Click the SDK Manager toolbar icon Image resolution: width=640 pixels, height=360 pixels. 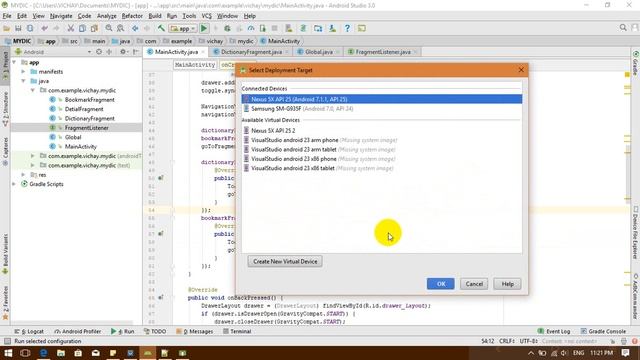click(x=332, y=28)
